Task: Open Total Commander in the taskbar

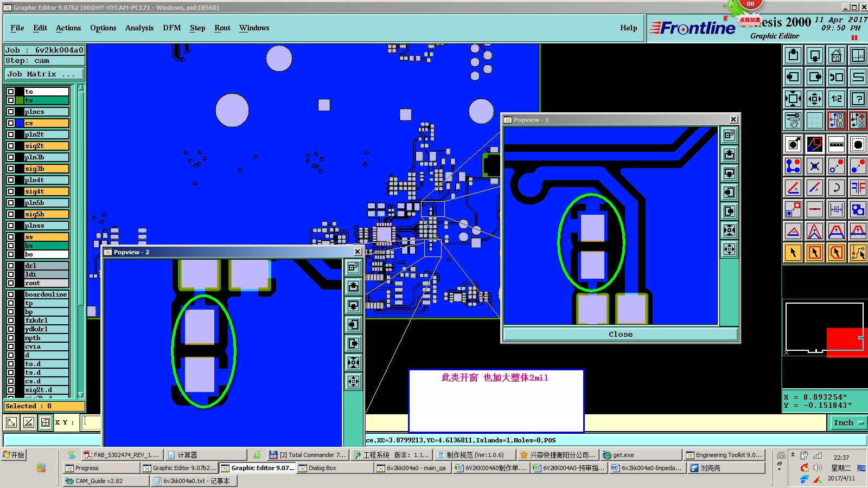Action: click(x=308, y=455)
